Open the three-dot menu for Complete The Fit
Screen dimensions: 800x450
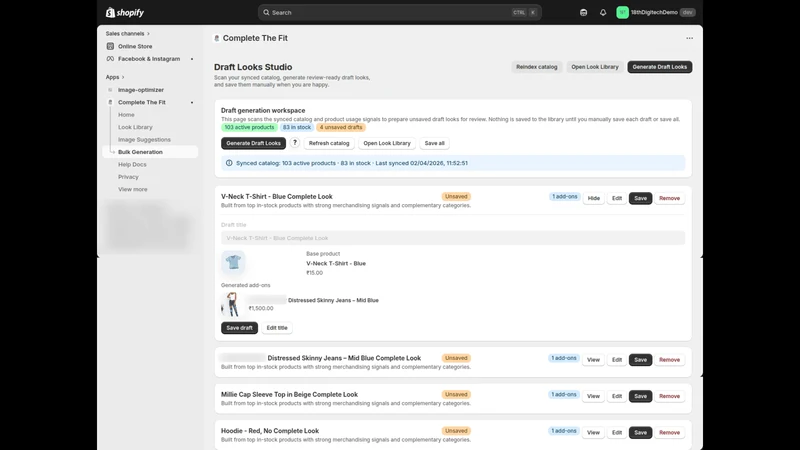(x=689, y=38)
